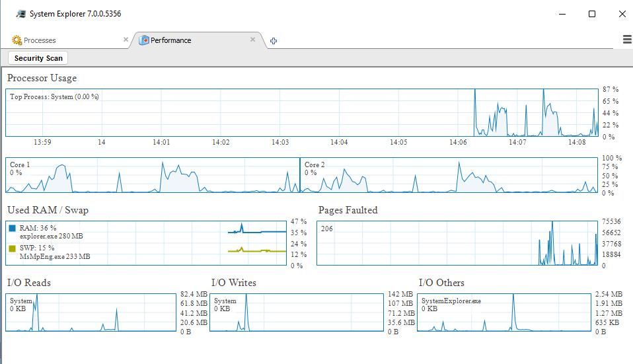
Task: Close the Performance tab
Action: (x=252, y=40)
